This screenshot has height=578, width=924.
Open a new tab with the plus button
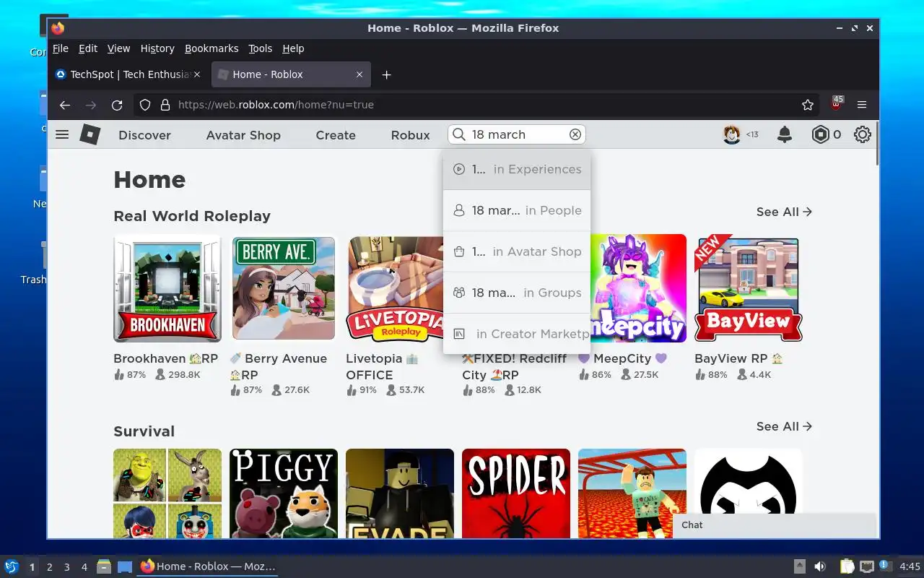(x=386, y=74)
